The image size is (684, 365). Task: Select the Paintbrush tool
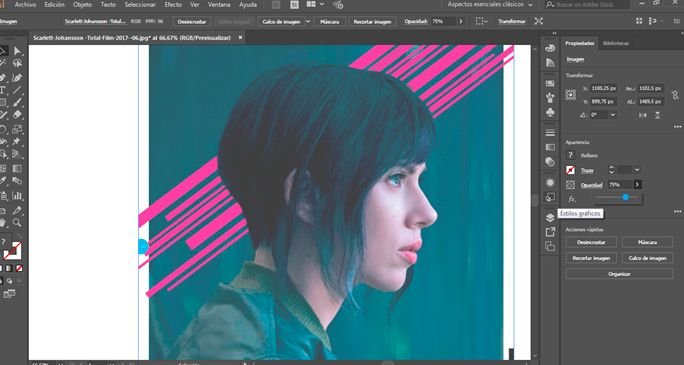(x=17, y=103)
